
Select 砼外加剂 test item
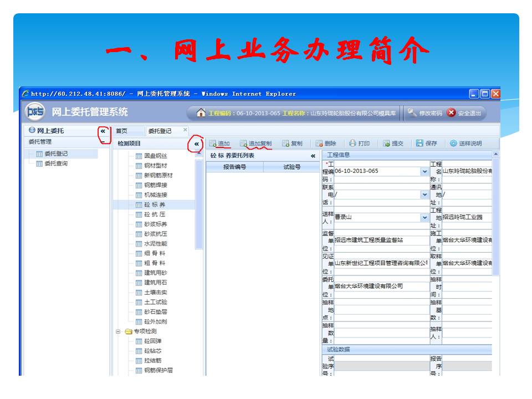point(152,321)
